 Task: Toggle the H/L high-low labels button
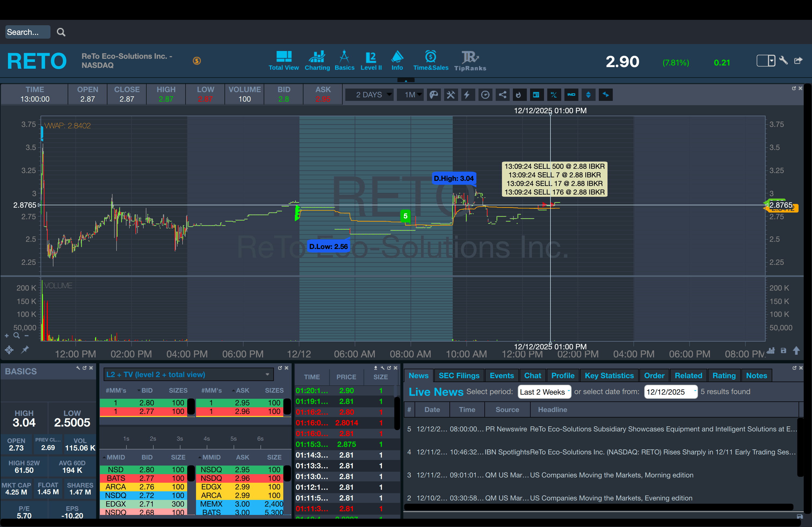(x=554, y=95)
